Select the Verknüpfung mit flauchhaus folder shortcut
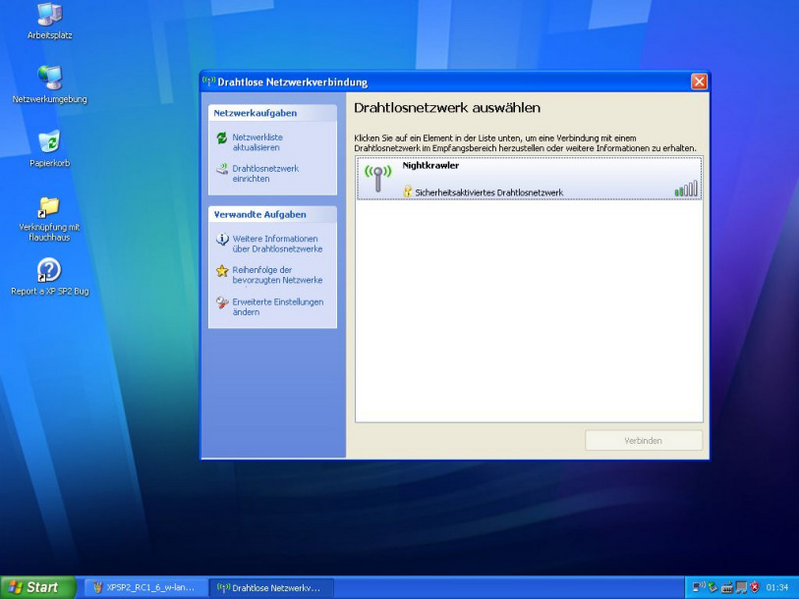 point(49,207)
